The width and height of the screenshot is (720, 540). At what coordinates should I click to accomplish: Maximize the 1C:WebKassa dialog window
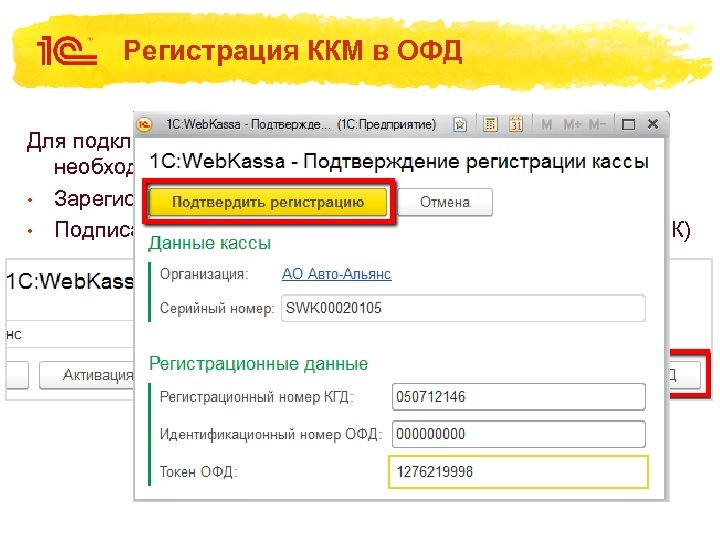point(628,124)
